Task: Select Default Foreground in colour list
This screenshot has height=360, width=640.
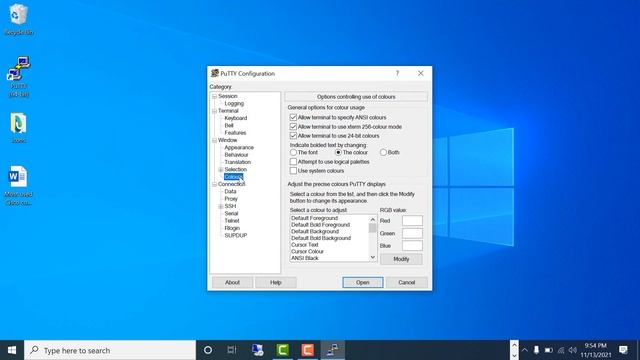Action: pos(315,218)
